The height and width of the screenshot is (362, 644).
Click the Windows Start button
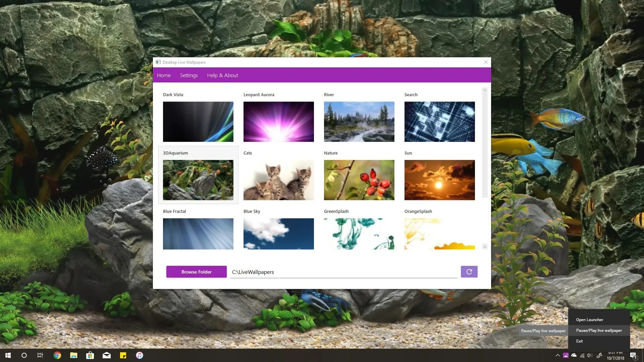[x=8, y=355]
